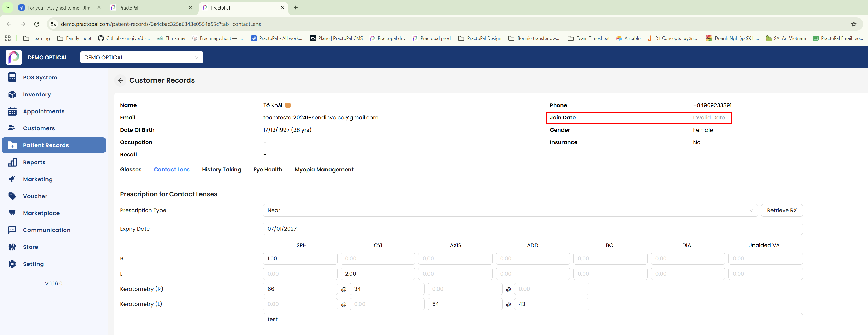
Task: Click the Voucher tag icon
Action: click(x=12, y=196)
